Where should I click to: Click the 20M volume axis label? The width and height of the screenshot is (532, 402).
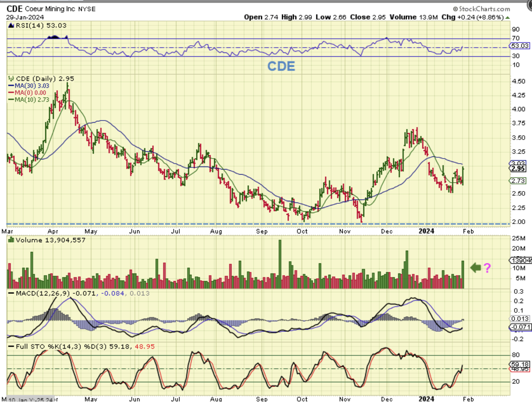[x=518, y=249]
